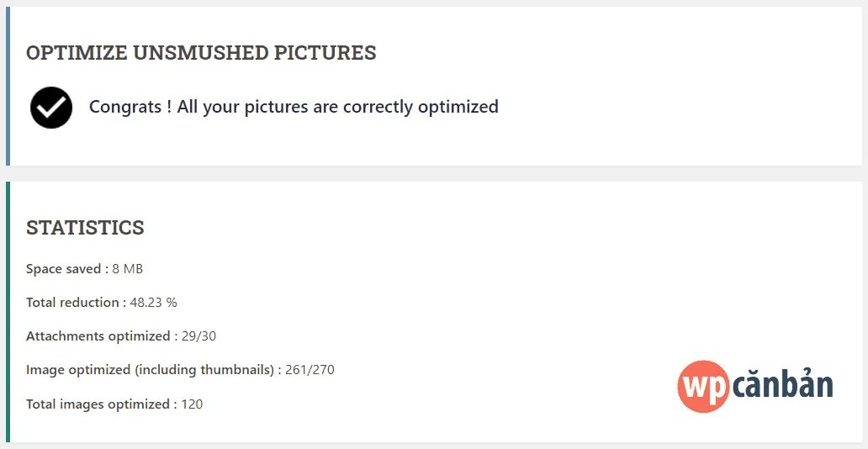Select the 261/270 image count
This screenshot has height=449, width=868.
coord(310,370)
